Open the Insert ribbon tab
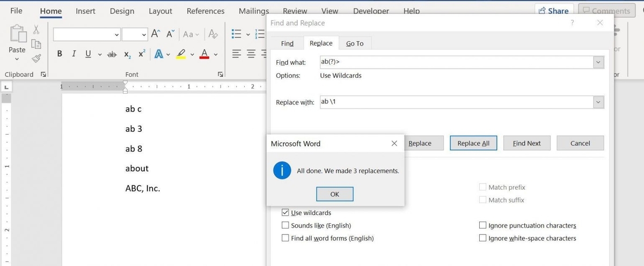 [85, 11]
